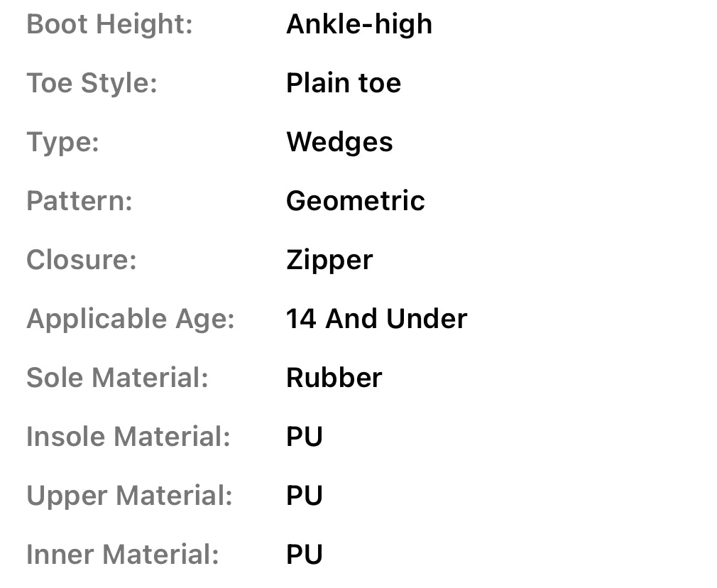Viewport: 717px width, 588px height.
Task: Tap the "Geometric" pattern value
Action: click(355, 201)
